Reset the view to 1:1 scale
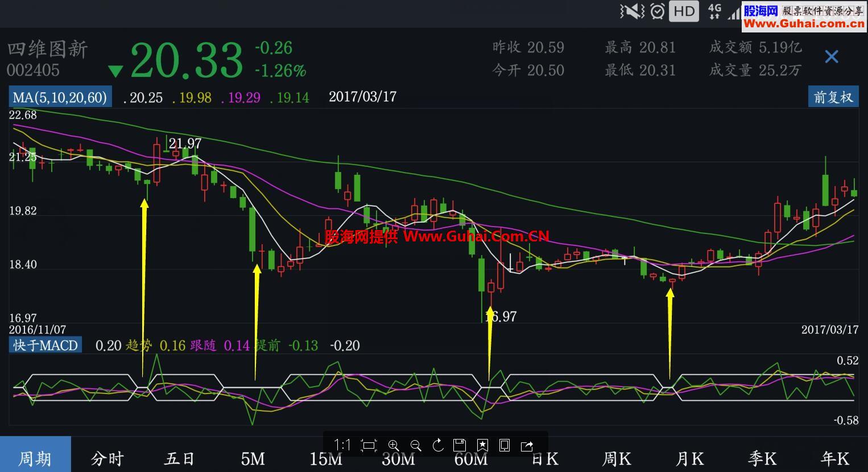Image resolution: width=868 pixels, height=472 pixels. click(x=342, y=445)
